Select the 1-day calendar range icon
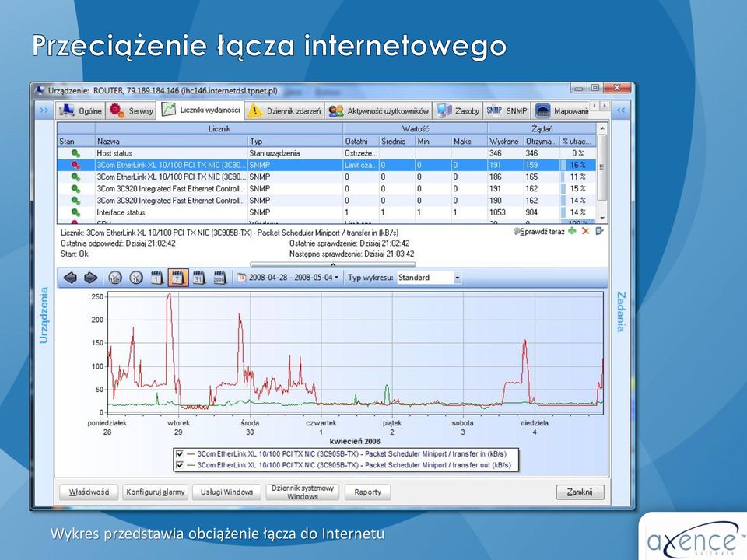This screenshot has width=747, height=560. coord(157,278)
